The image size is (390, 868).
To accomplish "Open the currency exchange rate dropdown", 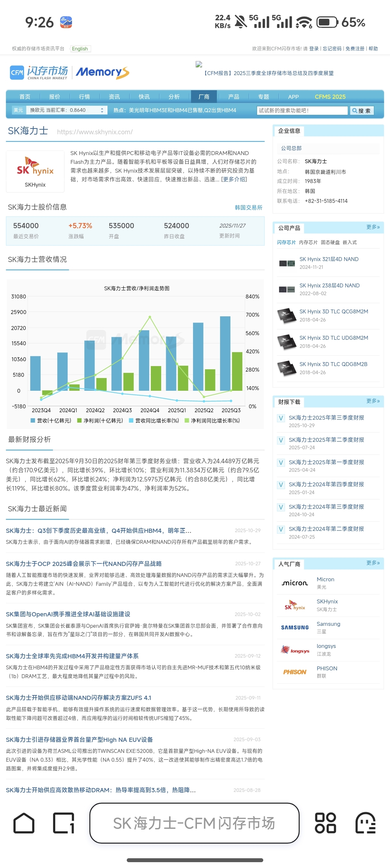I will pyautogui.click(x=66, y=110).
